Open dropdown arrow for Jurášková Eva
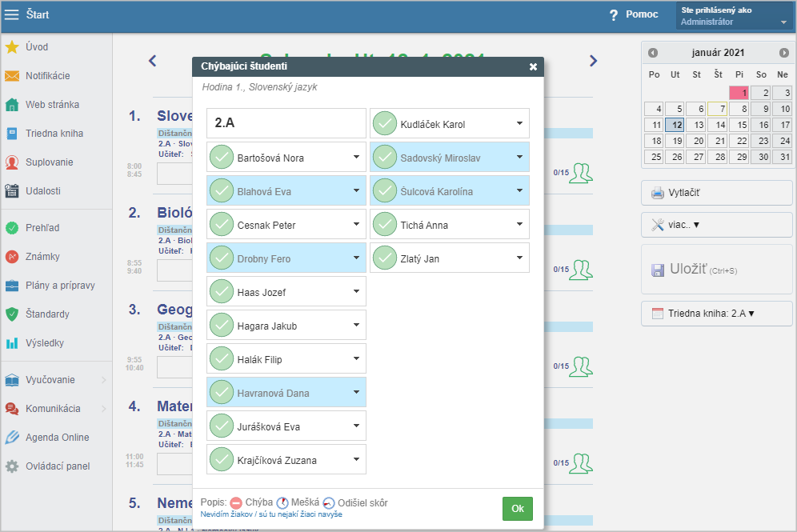The height and width of the screenshot is (532, 797). 356,426
